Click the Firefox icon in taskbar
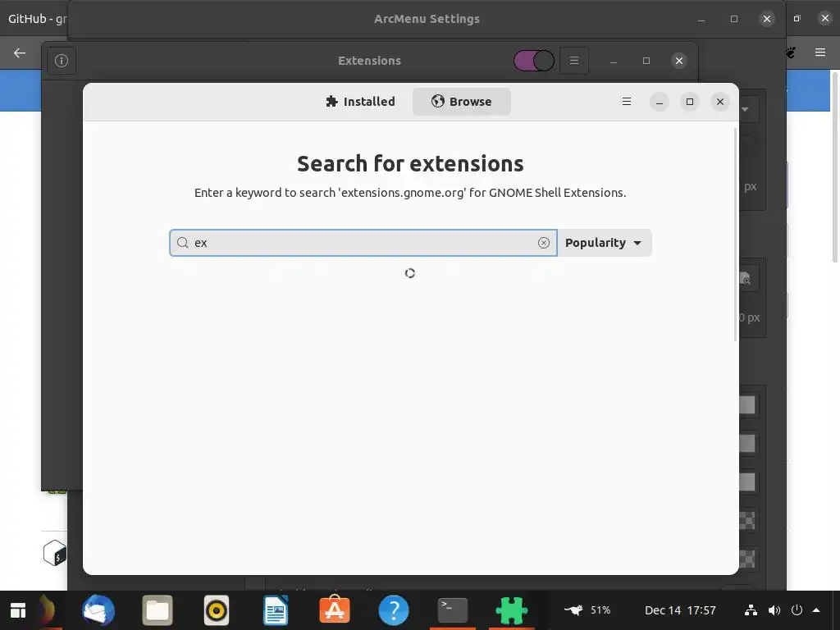 point(47,610)
